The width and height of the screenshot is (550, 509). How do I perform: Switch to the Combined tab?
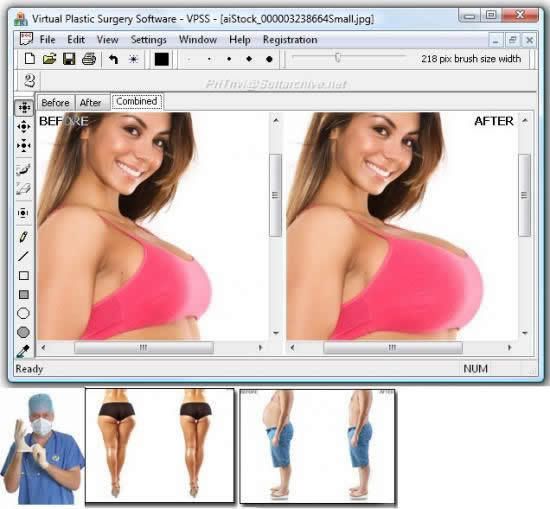click(137, 101)
